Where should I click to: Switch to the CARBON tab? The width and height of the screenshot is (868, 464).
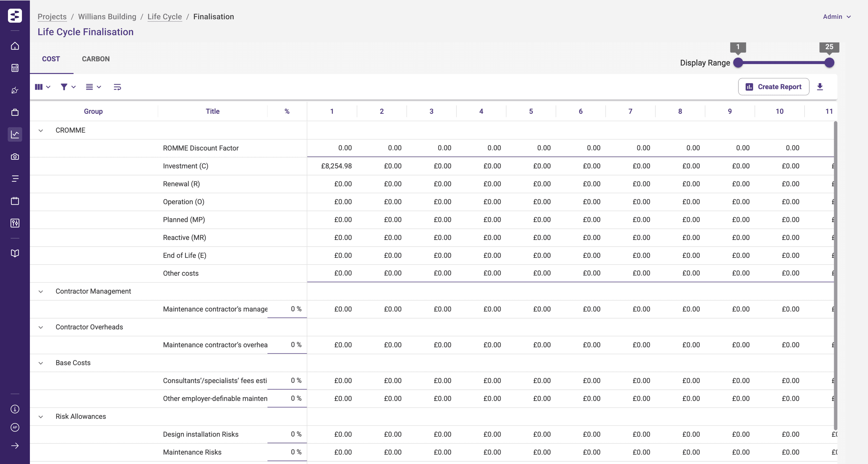pyautogui.click(x=96, y=59)
